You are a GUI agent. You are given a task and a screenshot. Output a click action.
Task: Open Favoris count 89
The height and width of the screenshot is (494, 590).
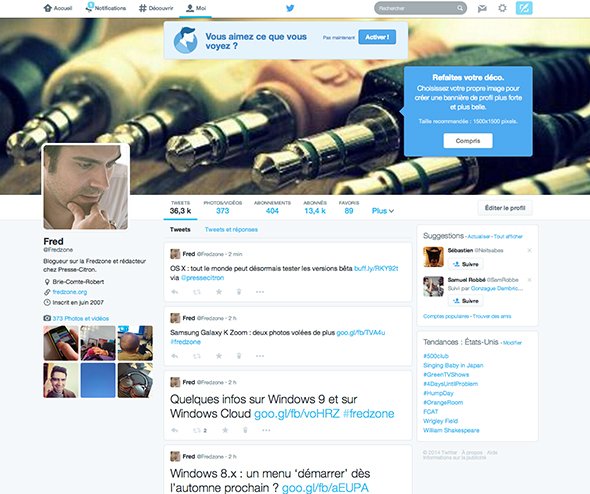(349, 208)
